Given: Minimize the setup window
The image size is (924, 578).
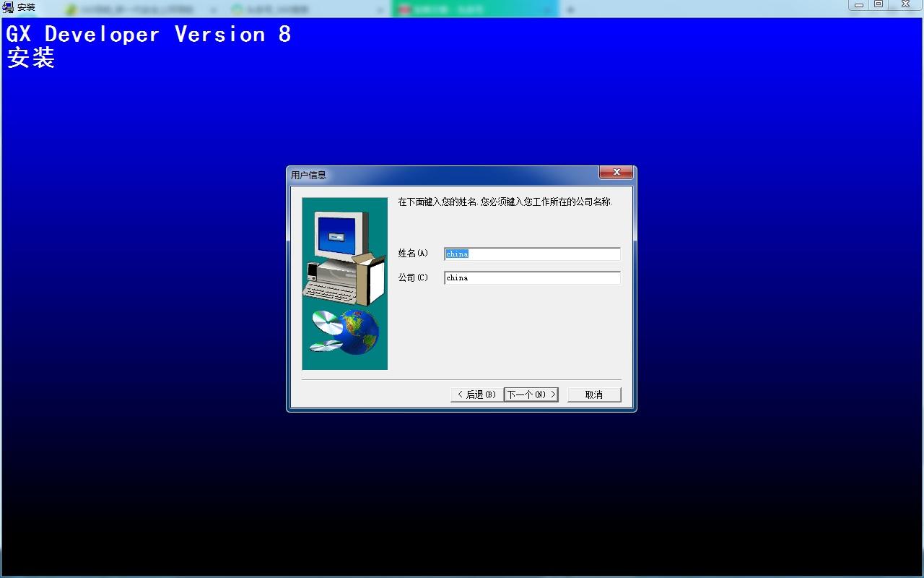Looking at the screenshot, I should (858, 5).
